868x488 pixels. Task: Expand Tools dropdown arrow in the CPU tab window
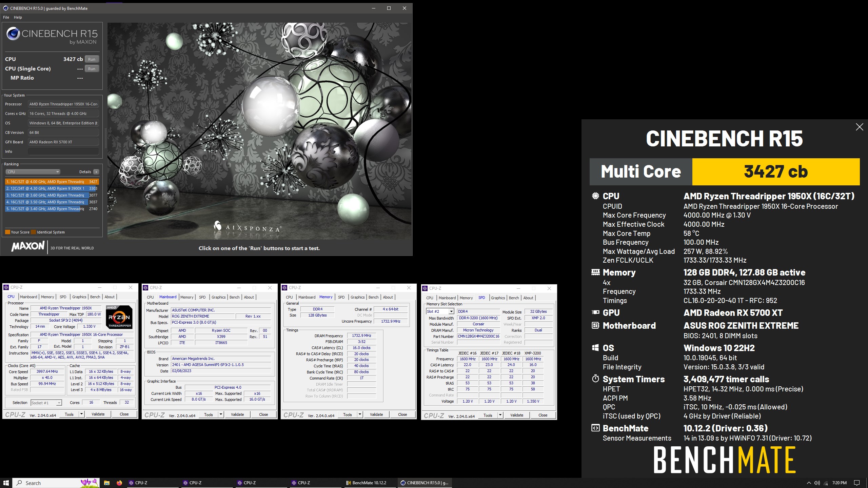point(81,414)
